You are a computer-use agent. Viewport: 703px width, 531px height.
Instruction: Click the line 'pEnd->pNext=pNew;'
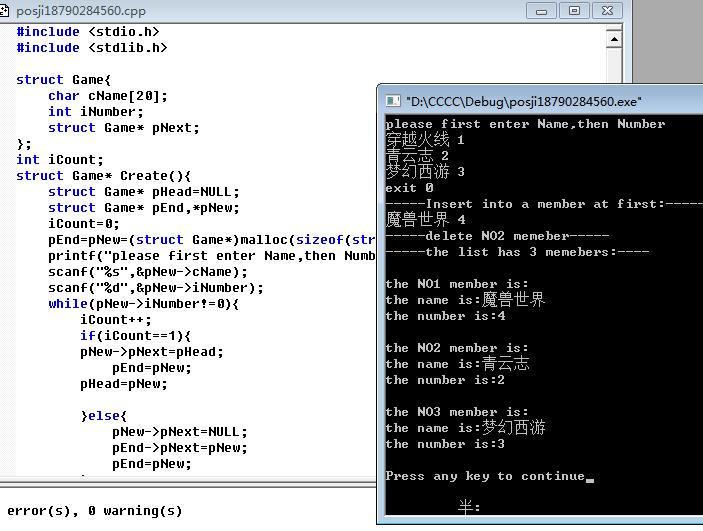coord(179,448)
